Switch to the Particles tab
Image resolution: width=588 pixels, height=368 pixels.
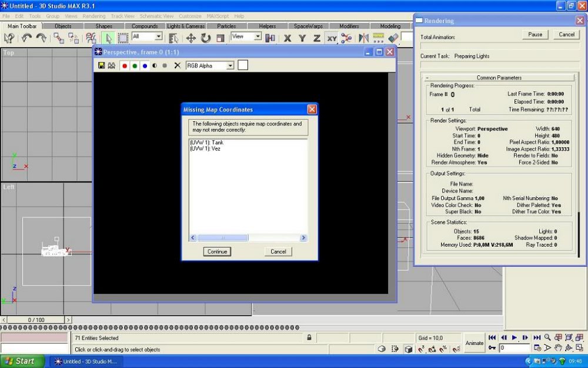[226, 26]
